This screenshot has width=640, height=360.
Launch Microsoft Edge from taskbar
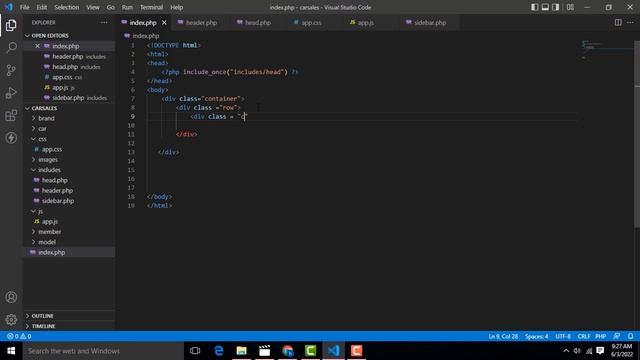219,351
